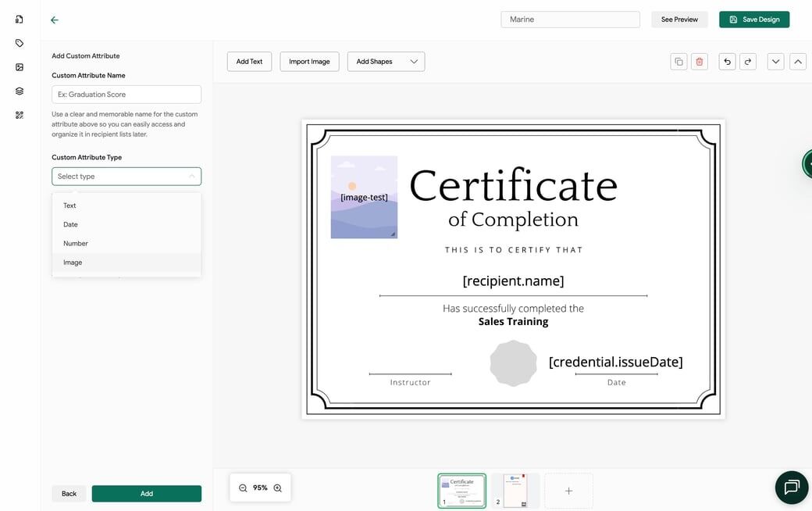The height and width of the screenshot is (511, 812).
Task: Click the Add Text button
Action: coord(249,62)
